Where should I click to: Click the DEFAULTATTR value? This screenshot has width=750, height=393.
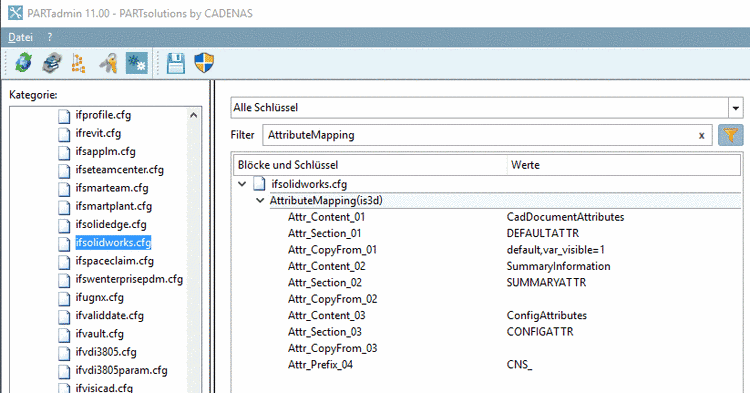[x=543, y=233]
